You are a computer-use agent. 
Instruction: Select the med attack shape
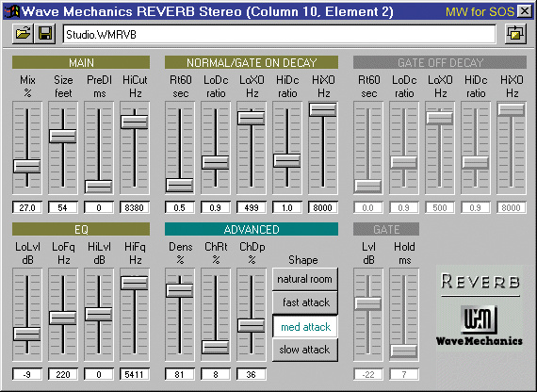coord(305,327)
